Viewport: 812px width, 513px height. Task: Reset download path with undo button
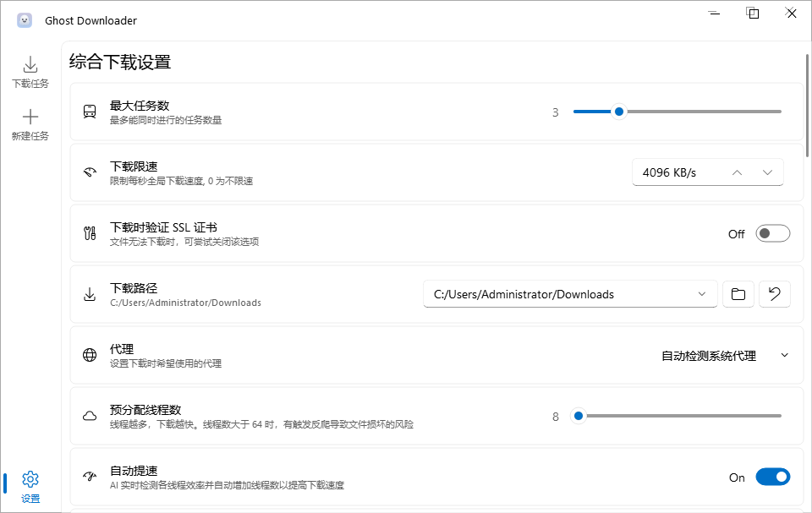775,293
